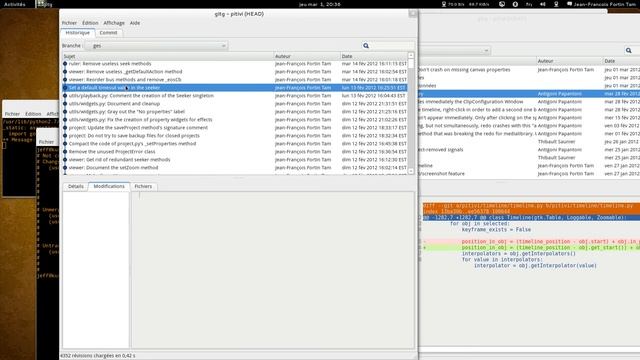Select commit 'utils/playback.py: Comment the creation of the Seeker singleton'

point(235,96)
